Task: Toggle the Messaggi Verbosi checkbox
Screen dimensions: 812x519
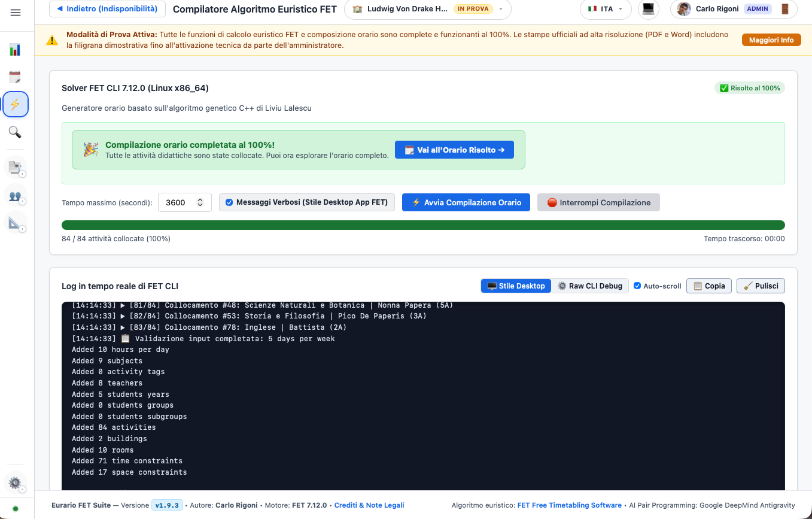Action: [x=229, y=202]
